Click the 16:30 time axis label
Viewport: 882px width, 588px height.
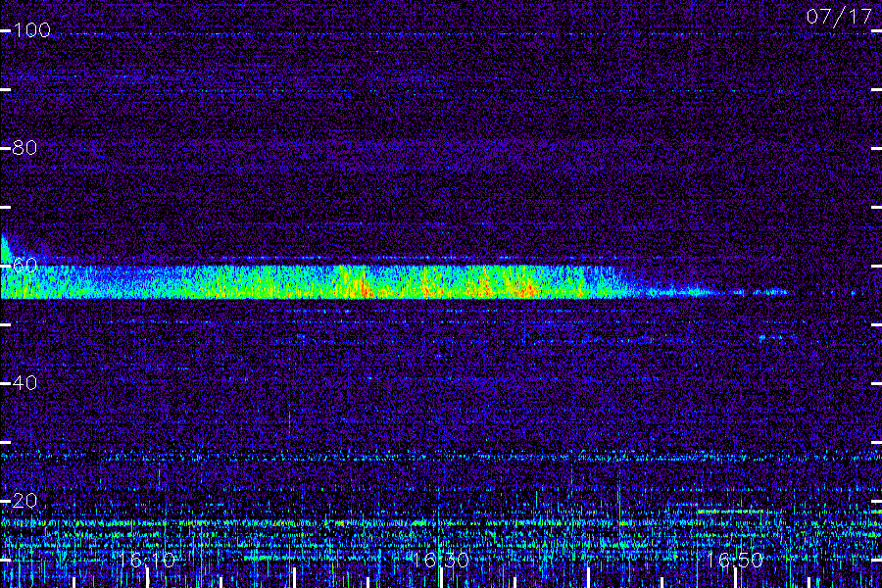pyautogui.click(x=441, y=560)
